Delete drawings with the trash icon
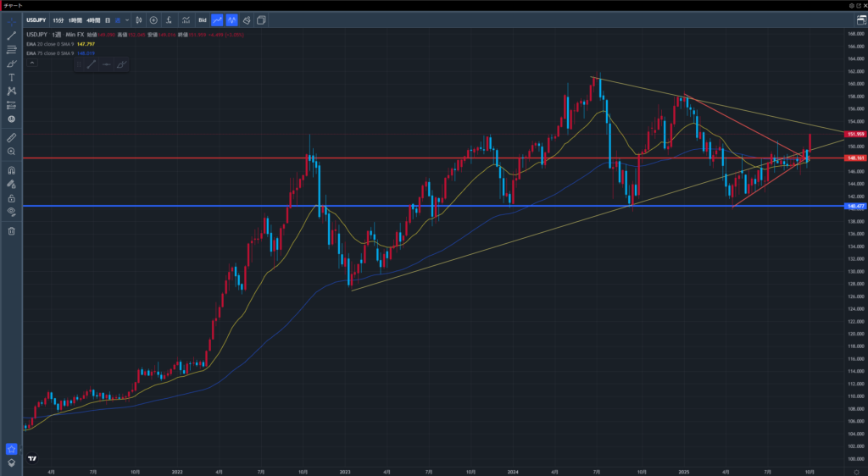The width and height of the screenshot is (868, 476). [x=12, y=230]
